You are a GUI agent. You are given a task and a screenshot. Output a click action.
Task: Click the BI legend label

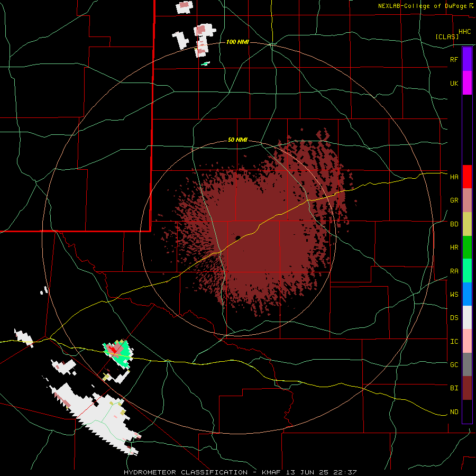pyautogui.click(x=454, y=388)
